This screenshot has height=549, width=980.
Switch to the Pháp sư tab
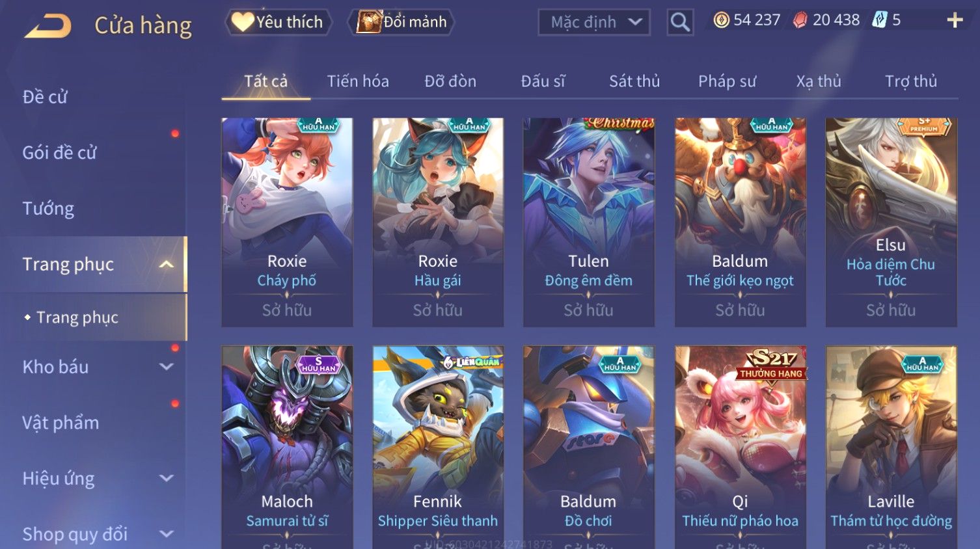pos(727,81)
